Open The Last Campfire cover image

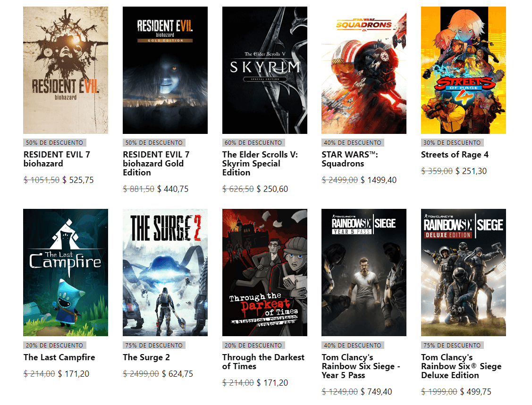(66, 273)
